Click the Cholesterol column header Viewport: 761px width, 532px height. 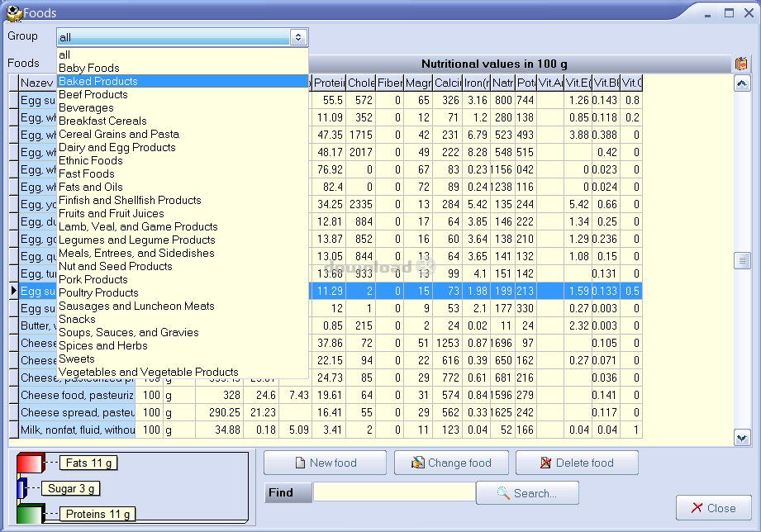coord(360,83)
